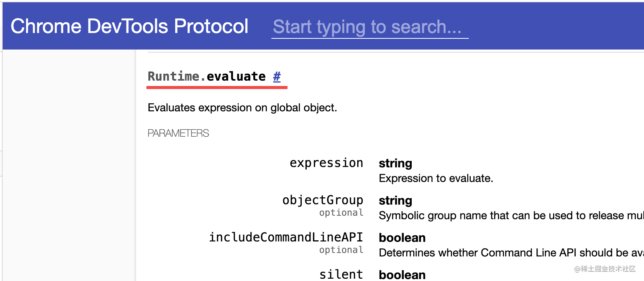Select the PARAMETERS section label
The width and height of the screenshot is (644, 281).
pos(178,133)
